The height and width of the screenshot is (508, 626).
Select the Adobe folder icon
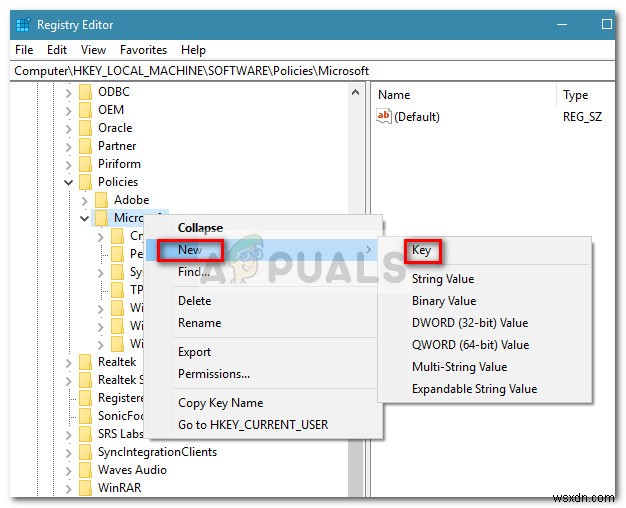[101, 200]
